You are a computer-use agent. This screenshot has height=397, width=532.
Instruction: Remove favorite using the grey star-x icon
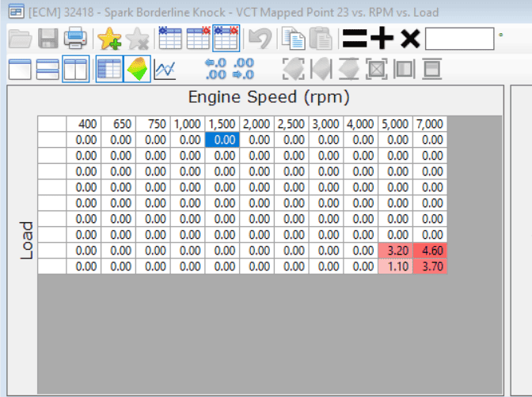click(x=137, y=38)
